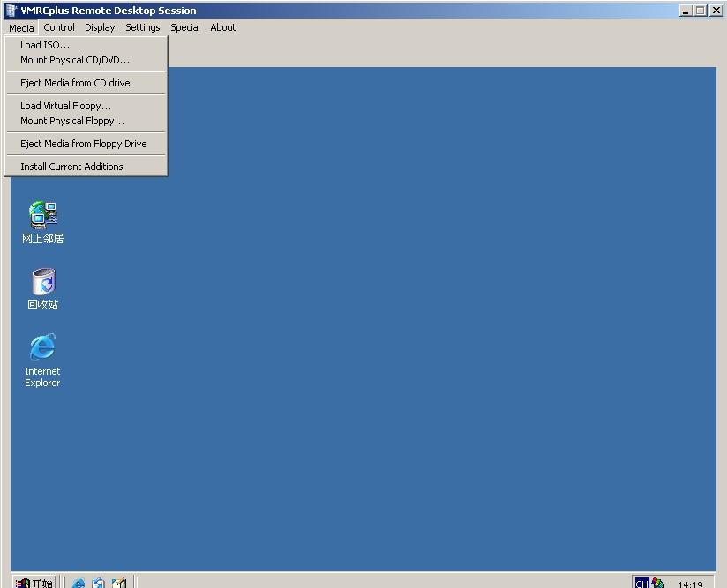Open the About menu
Screen dimensions: 727x588
[223, 27]
